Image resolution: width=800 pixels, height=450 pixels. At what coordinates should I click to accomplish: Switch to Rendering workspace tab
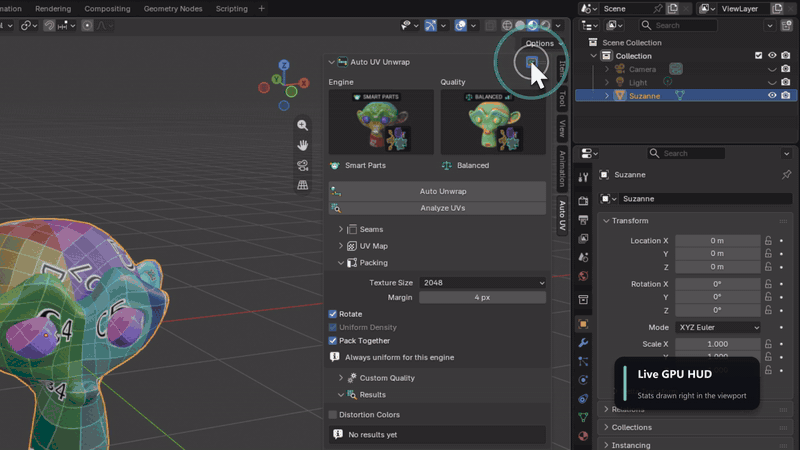coord(53,9)
